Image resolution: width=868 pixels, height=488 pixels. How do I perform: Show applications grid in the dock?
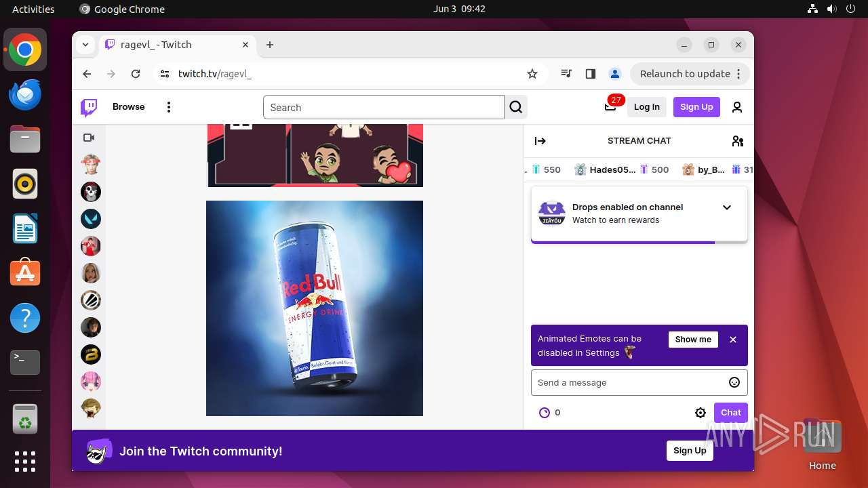point(25,462)
